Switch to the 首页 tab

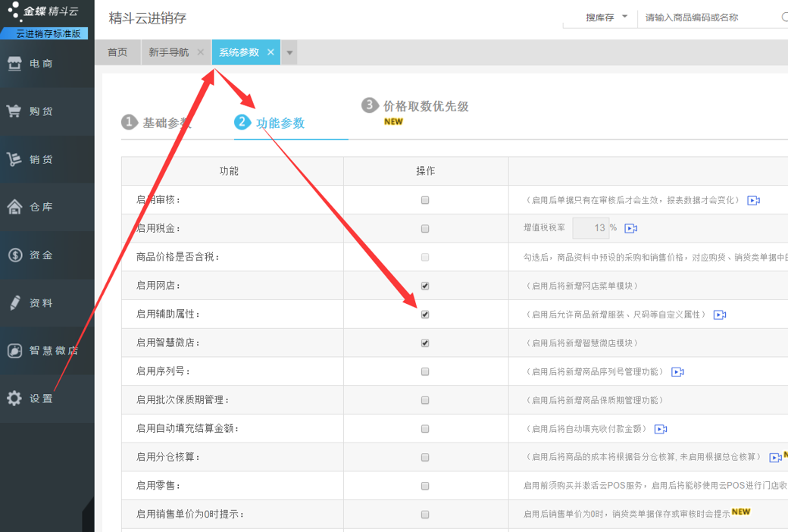117,52
